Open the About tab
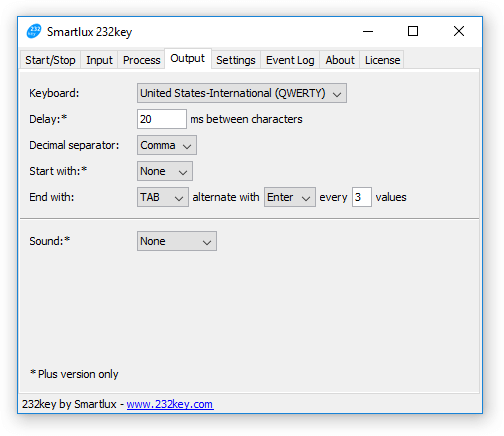Viewport: 504px width, 436px height. tap(340, 60)
